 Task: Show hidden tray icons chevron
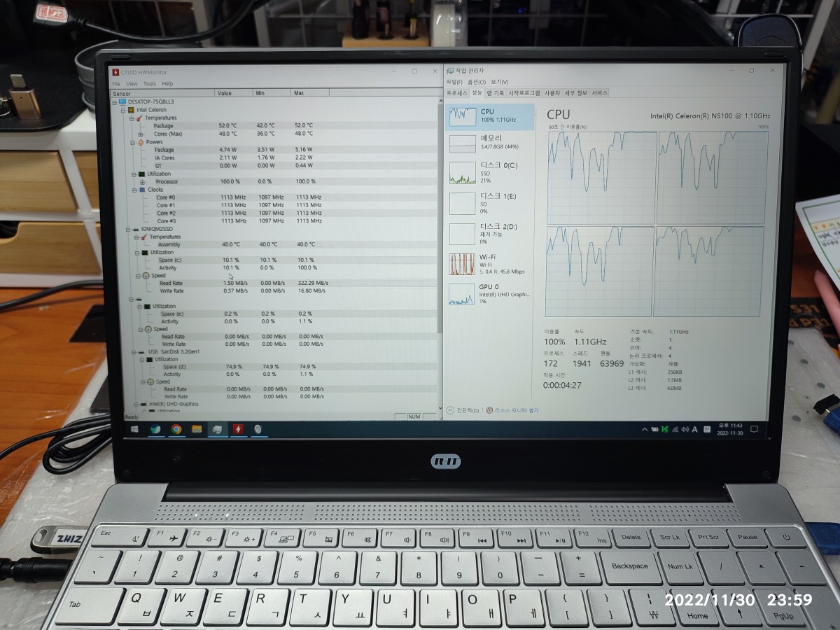click(645, 429)
